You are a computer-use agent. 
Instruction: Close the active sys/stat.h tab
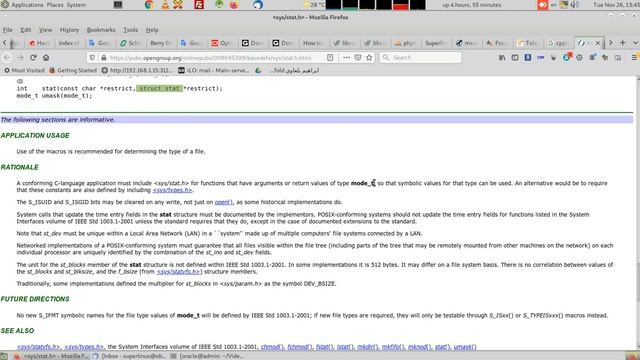(x=598, y=43)
